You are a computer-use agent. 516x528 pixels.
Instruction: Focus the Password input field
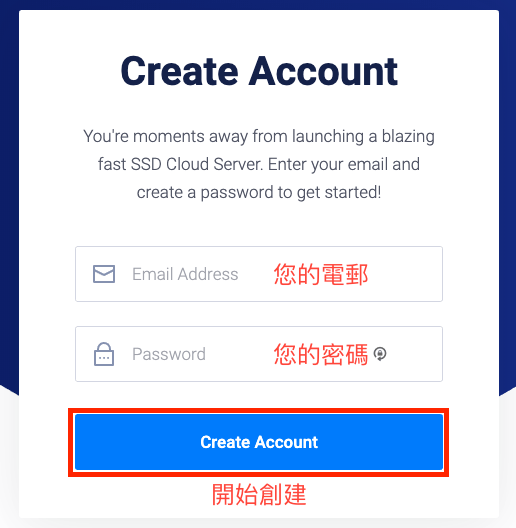(259, 354)
